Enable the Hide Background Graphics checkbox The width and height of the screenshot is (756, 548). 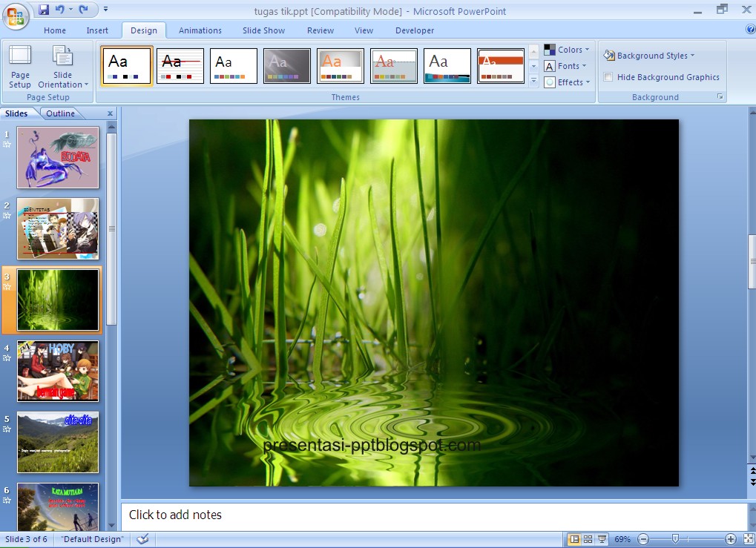[x=608, y=76]
